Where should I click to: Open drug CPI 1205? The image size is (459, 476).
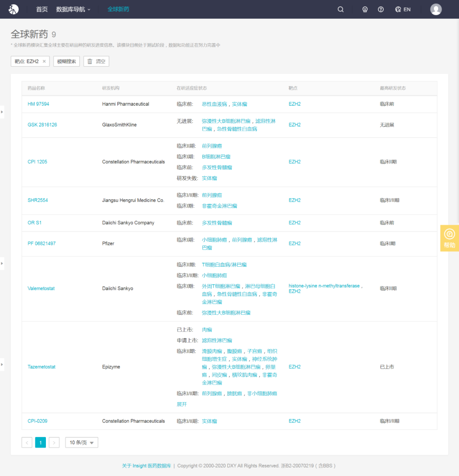(x=37, y=162)
